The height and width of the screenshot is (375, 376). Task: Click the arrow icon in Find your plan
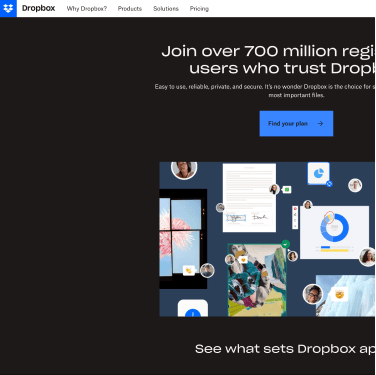coord(320,124)
